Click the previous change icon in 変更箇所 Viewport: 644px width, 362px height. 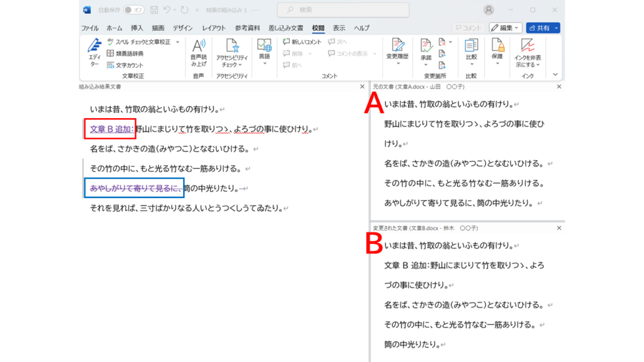point(442,53)
